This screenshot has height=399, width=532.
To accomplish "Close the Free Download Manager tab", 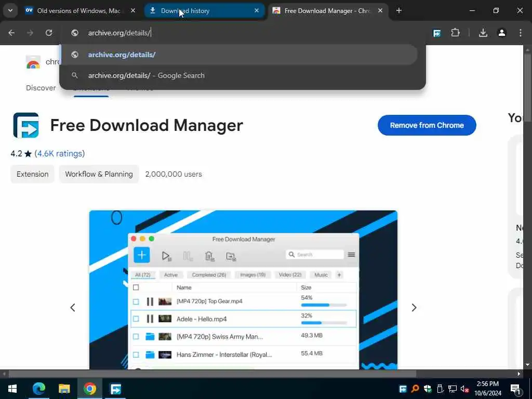I will pyautogui.click(x=380, y=10).
